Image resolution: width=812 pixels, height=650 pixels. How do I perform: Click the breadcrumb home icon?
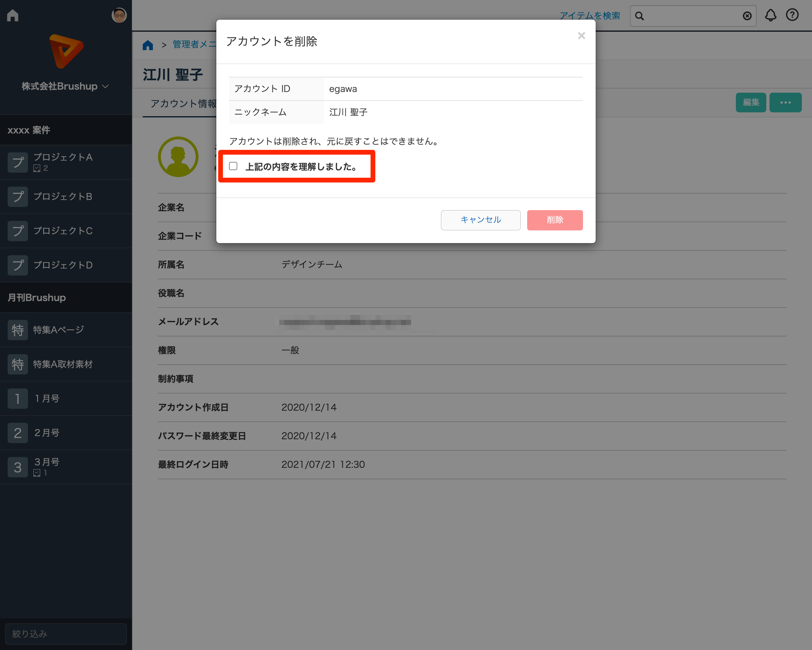click(x=147, y=45)
